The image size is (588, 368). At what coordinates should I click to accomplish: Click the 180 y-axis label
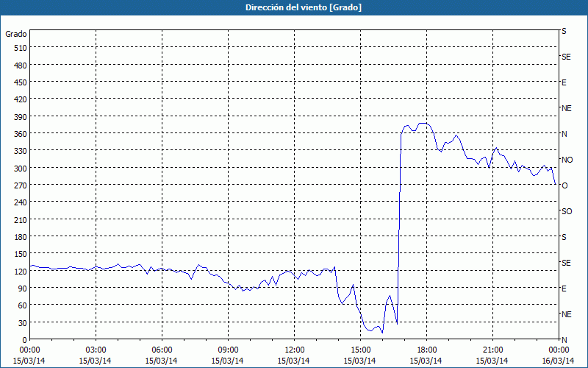click(x=21, y=237)
